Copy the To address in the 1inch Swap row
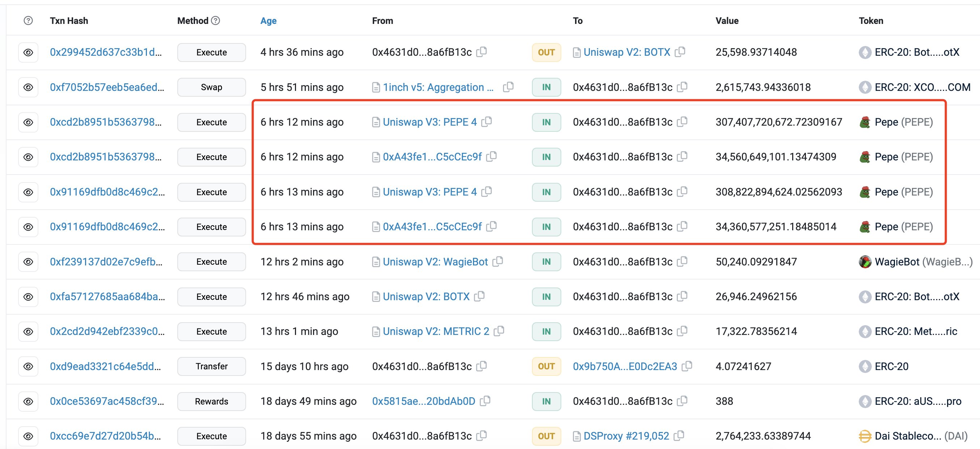The width and height of the screenshot is (980, 449). point(683,87)
